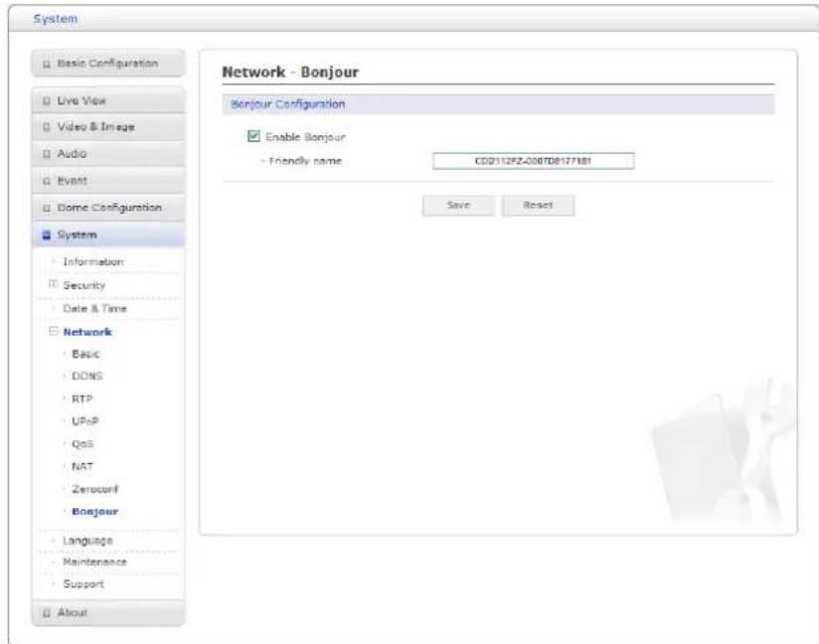Open the Network Basic page
This screenshot has width=819, height=644.
coord(85,354)
